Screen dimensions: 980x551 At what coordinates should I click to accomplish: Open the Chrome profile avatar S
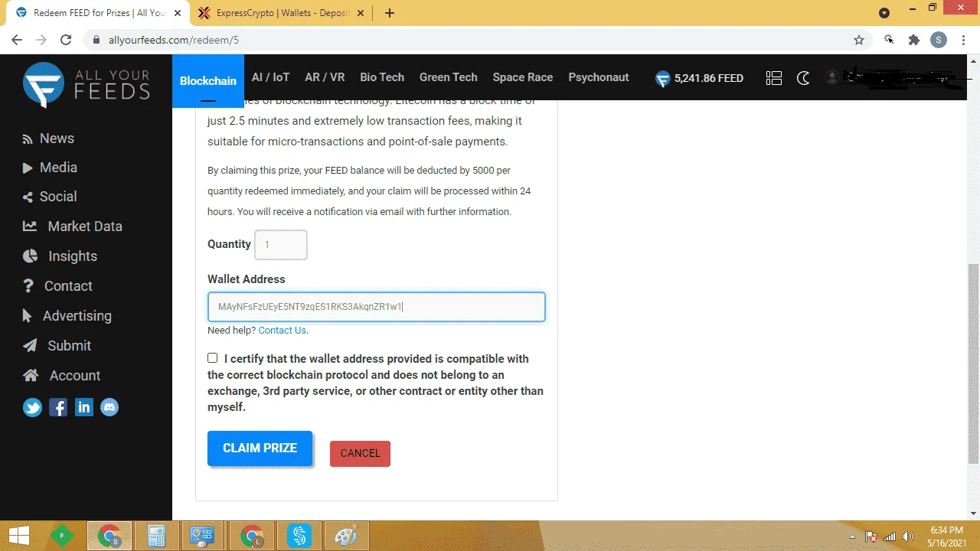[939, 40]
